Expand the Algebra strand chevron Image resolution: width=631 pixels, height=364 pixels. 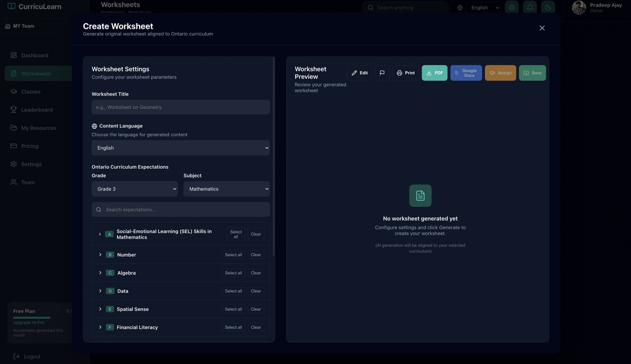[100, 273]
